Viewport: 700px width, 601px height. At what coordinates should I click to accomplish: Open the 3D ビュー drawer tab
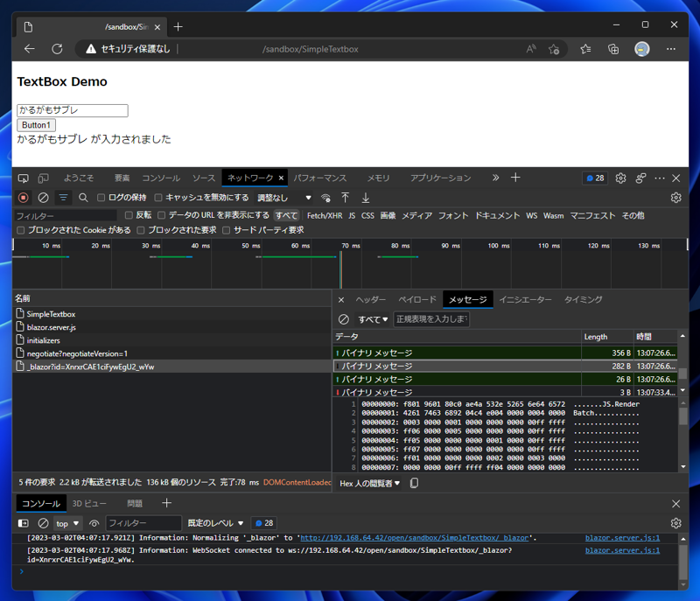(x=89, y=504)
